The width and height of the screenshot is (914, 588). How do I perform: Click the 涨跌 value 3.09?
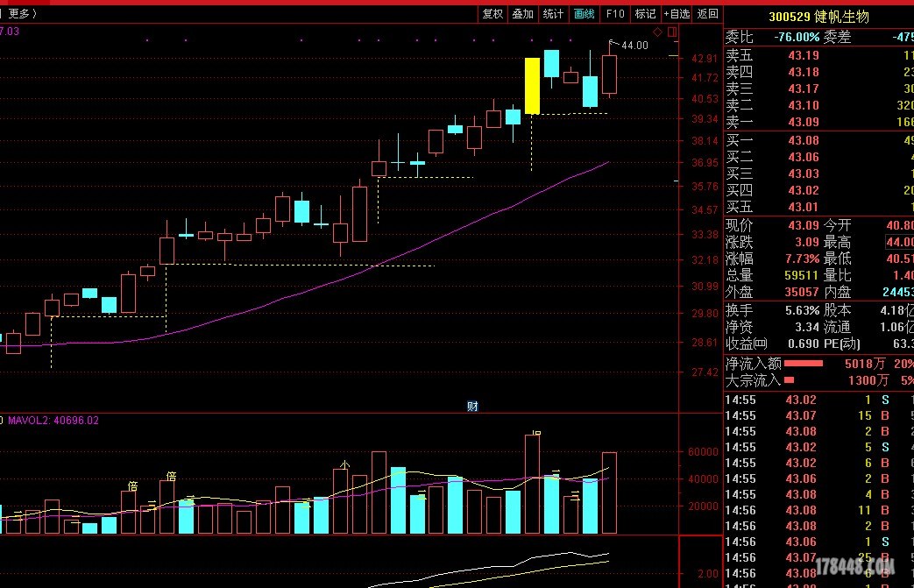click(x=807, y=242)
